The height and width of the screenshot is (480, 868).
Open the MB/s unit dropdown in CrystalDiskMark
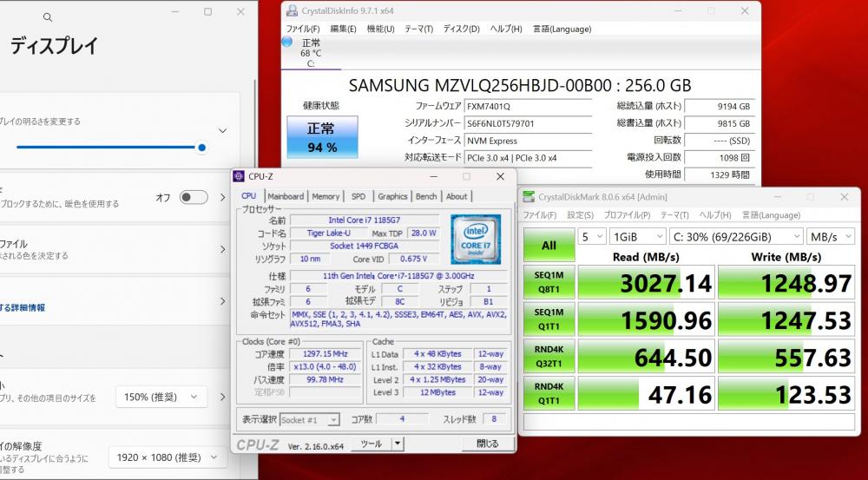pyautogui.click(x=831, y=237)
